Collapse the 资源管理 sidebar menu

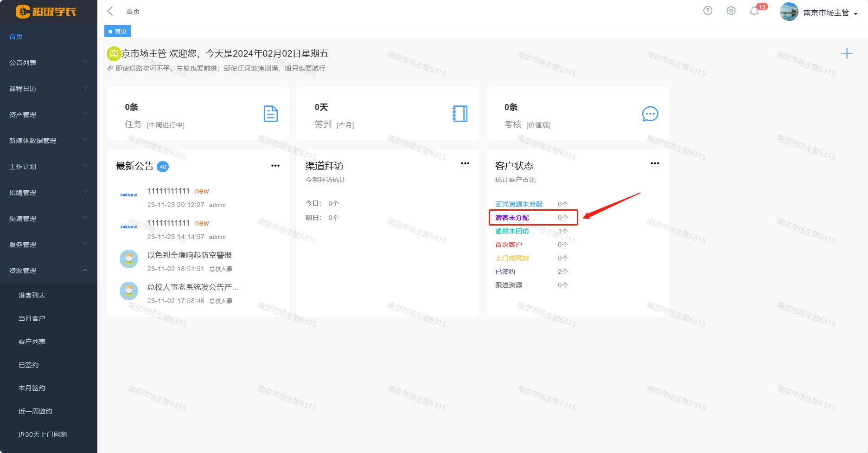click(48, 271)
